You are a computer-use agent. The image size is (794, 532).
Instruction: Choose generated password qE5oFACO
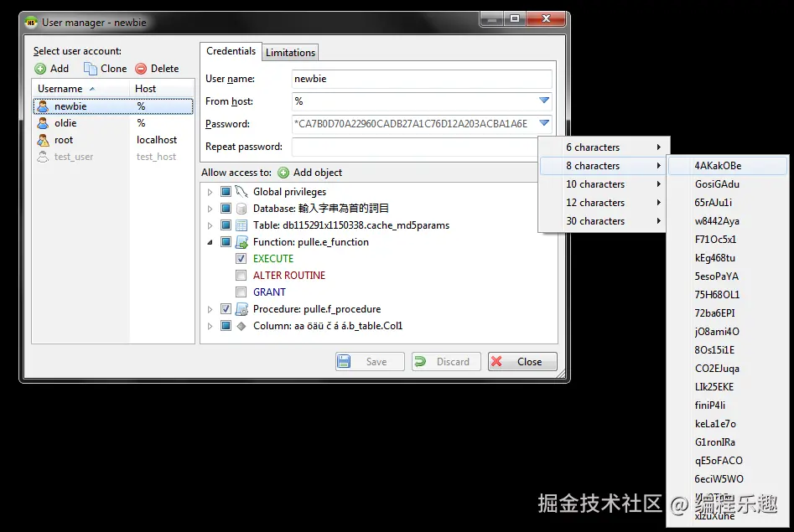[728, 461]
